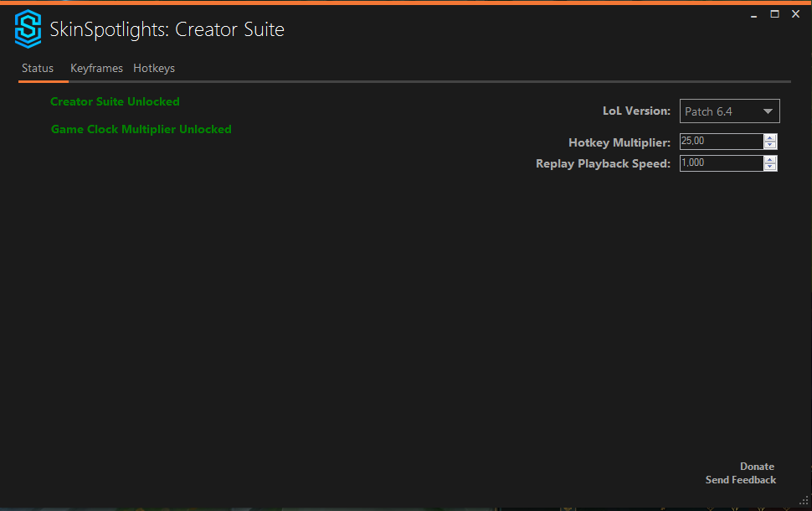Open the Keyframes tab
Viewport: 812px width, 511px height.
96,69
